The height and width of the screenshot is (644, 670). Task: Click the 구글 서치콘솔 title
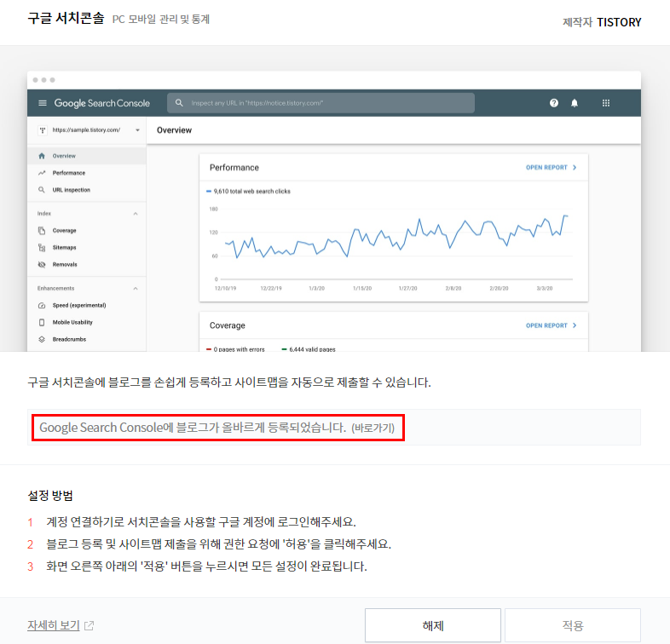click(66, 19)
